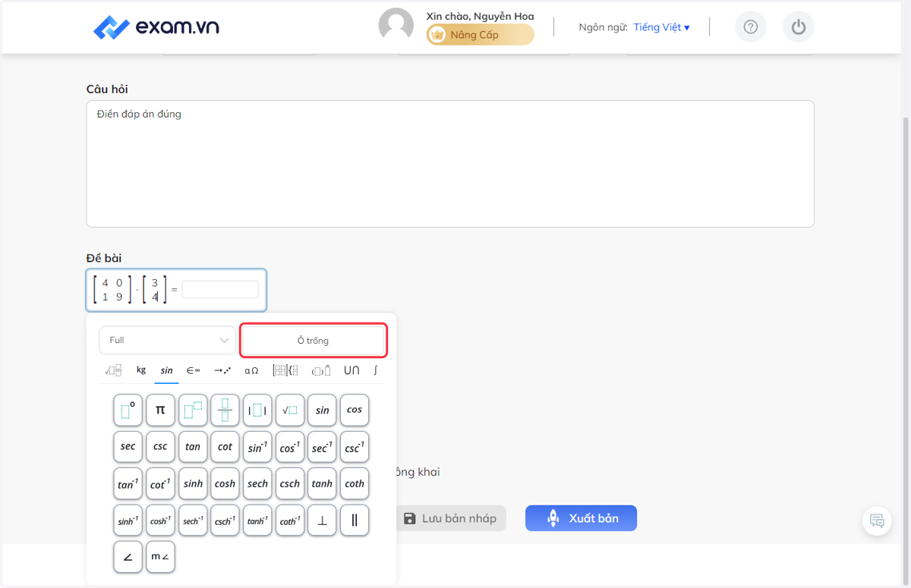Insert inverse secant sec⁻¹ key

point(322,447)
